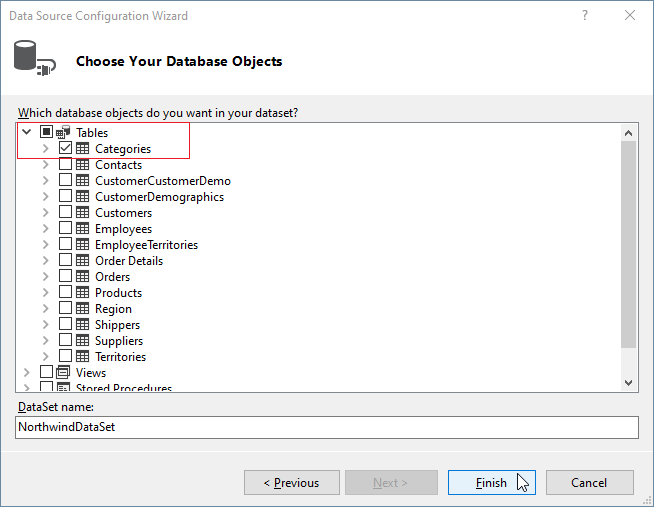This screenshot has width=654, height=507.
Task: Cancel the wizard
Action: 589,482
